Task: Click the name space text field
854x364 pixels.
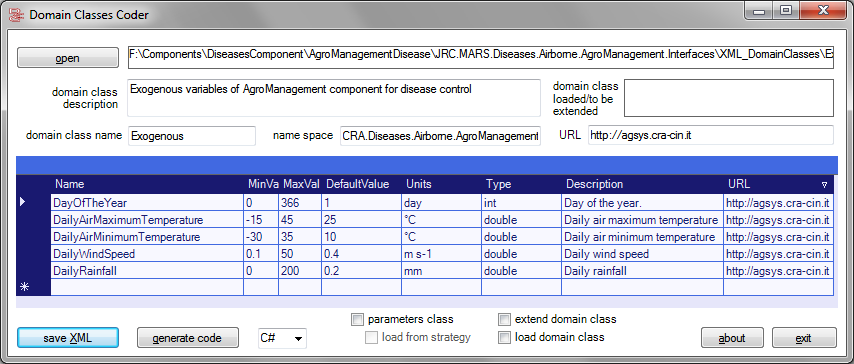Action: (x=440, y=136)
